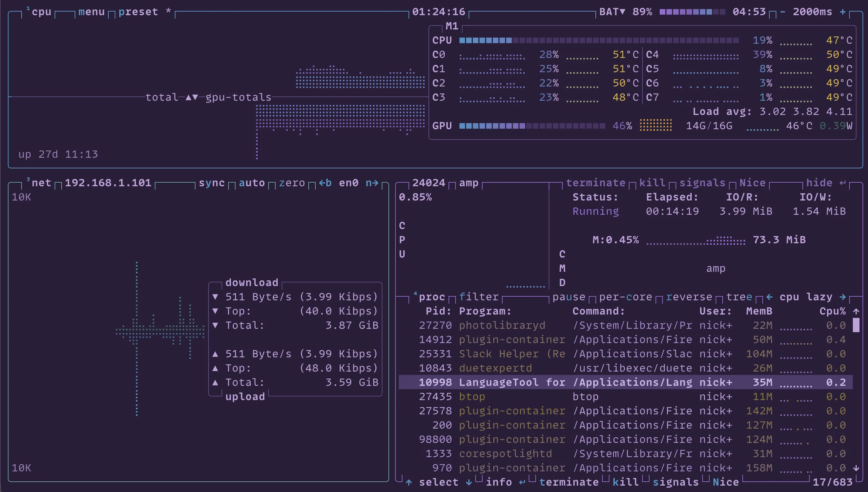868x492 pixels.
Task: Click the process filter field
Action: (479, 297)
